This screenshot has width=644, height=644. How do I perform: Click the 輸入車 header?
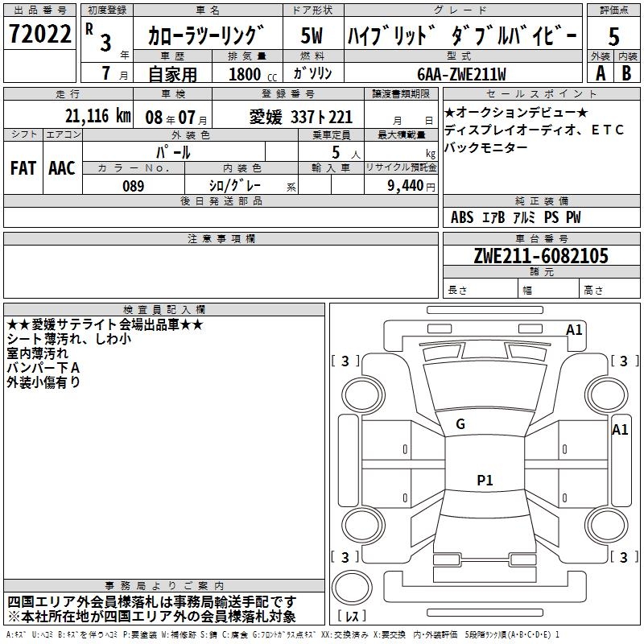pyautogui.click(x=331, y=167)
